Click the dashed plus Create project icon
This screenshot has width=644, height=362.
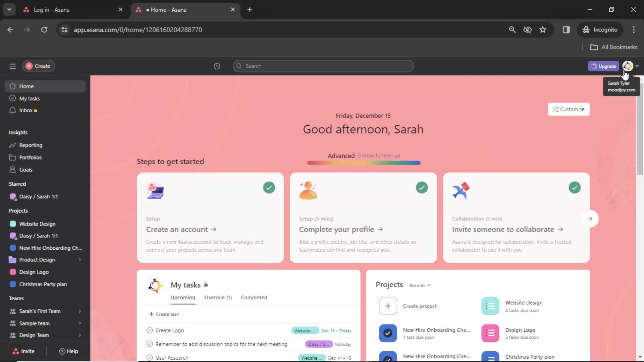coord(388,306)
